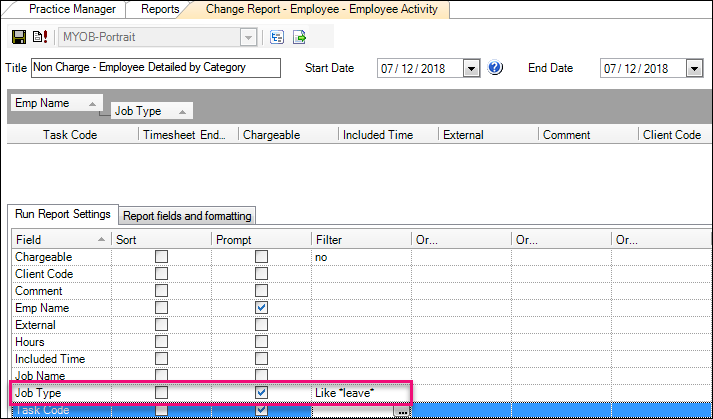Click sort arrow on Job Type group header
The width and height of the screenshot is (713, 419).
183,112
